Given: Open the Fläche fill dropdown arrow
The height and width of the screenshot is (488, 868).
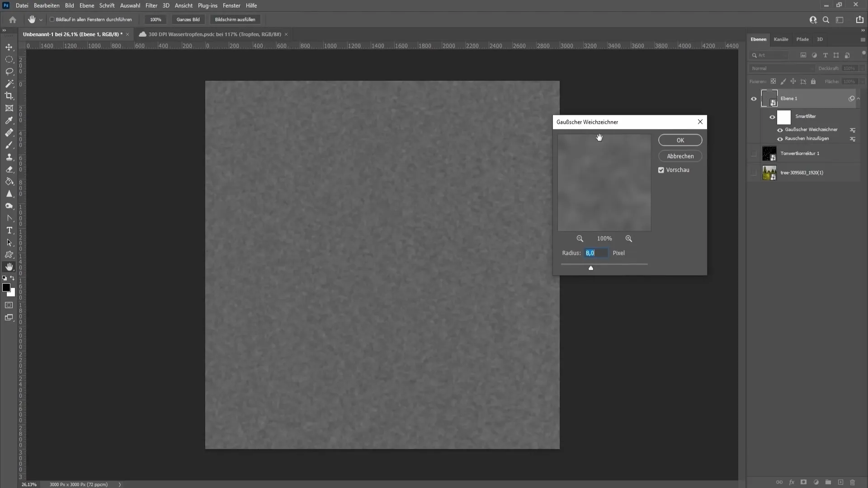Looking at the screenshot, I should point(862,81).
